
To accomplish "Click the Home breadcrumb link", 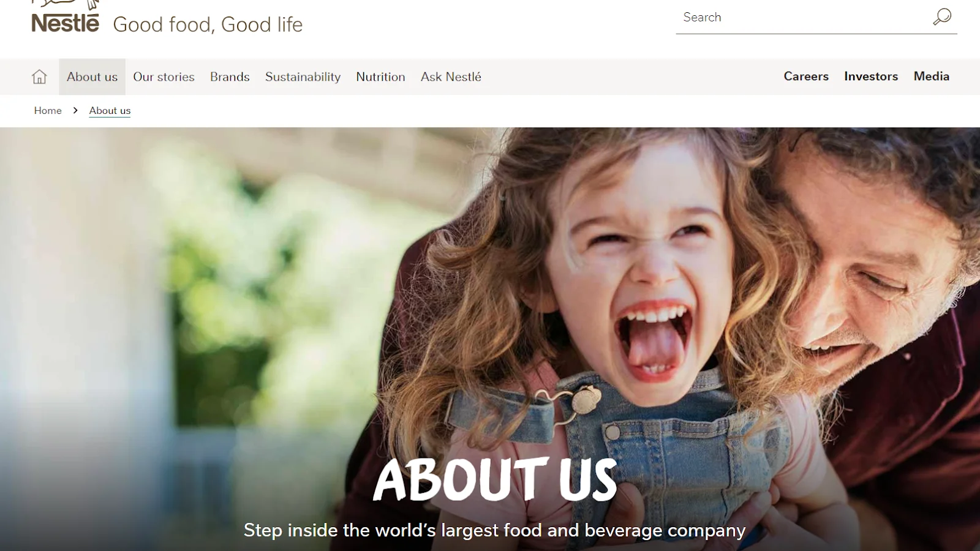I will point(48,110).
